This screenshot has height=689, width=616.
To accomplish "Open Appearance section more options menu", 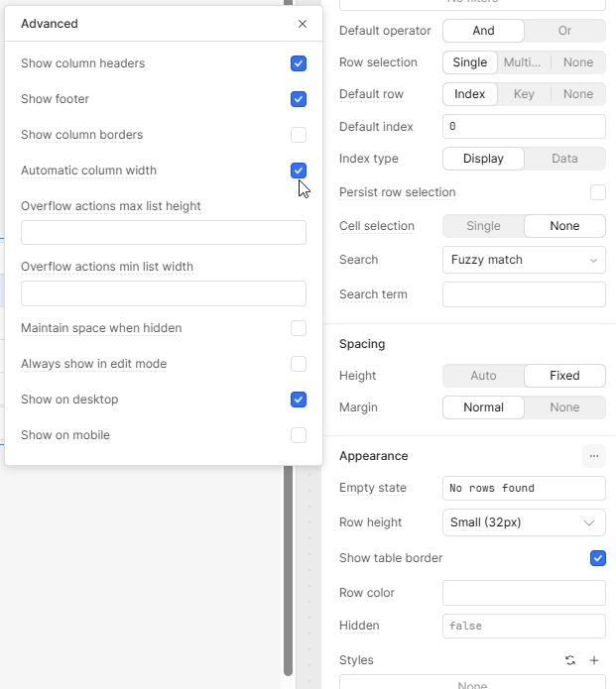I will [x=593, y=456].
